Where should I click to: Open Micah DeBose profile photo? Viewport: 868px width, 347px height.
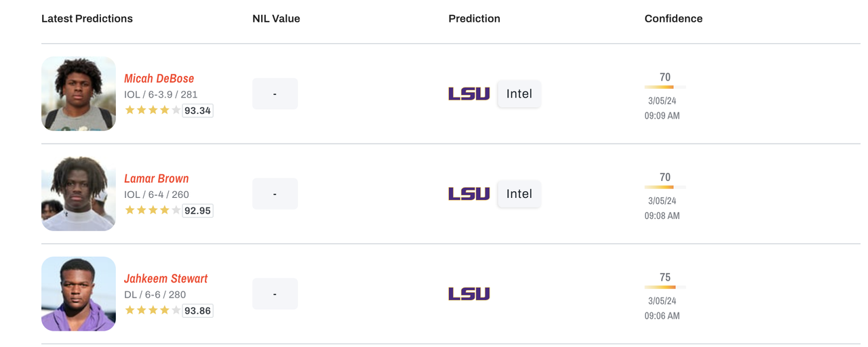[x=79, y=94]
